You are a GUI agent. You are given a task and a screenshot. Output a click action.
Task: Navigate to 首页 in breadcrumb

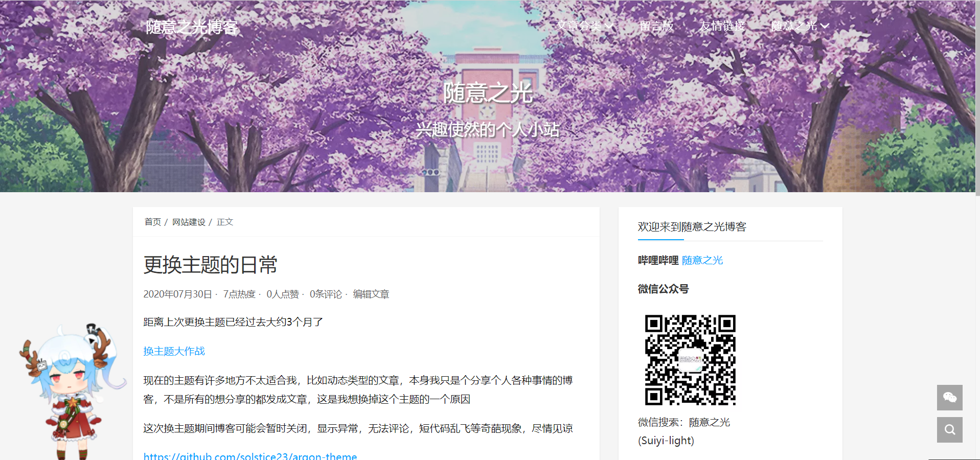tap(152, 222)
